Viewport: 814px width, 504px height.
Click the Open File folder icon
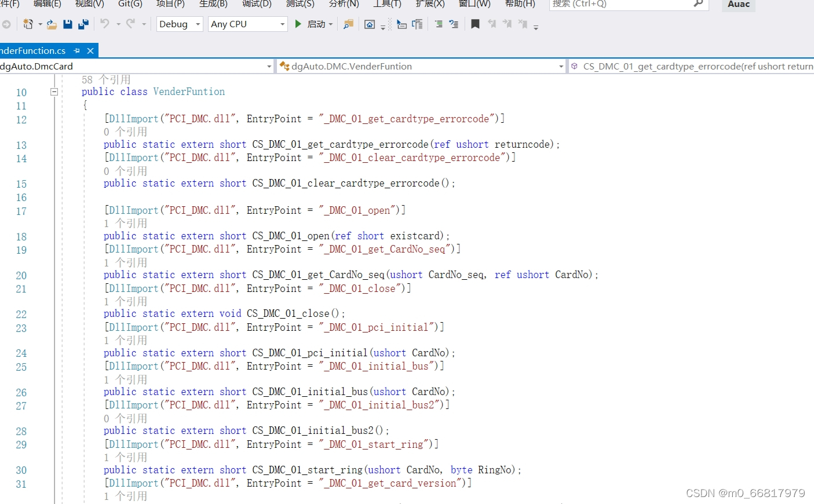click(52, 24)
